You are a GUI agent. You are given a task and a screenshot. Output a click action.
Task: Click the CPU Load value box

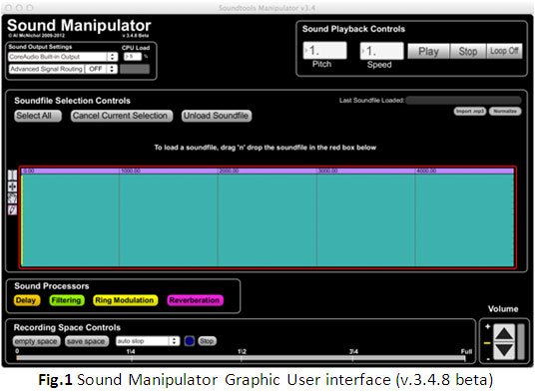pyautogui.click(x=133, y=56)
